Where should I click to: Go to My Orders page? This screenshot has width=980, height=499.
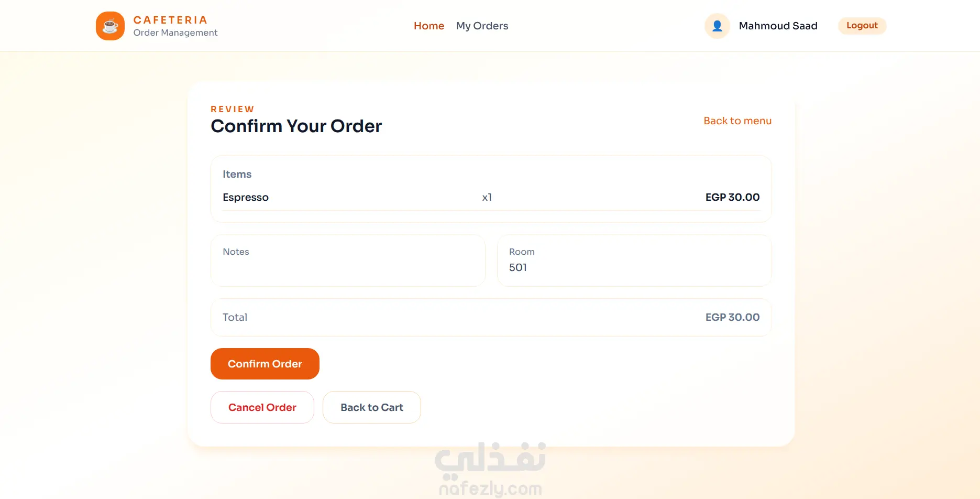pyautogui.click(x=482, y=26)
